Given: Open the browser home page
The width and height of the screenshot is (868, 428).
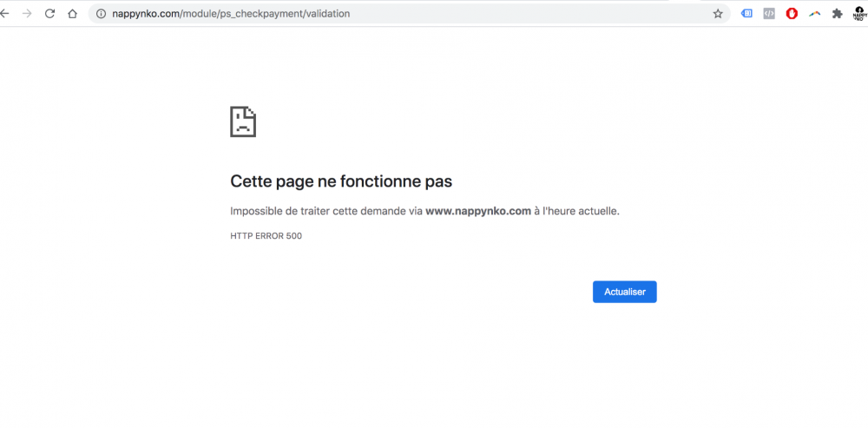Looking at the screenshot, I should (73, 14).
